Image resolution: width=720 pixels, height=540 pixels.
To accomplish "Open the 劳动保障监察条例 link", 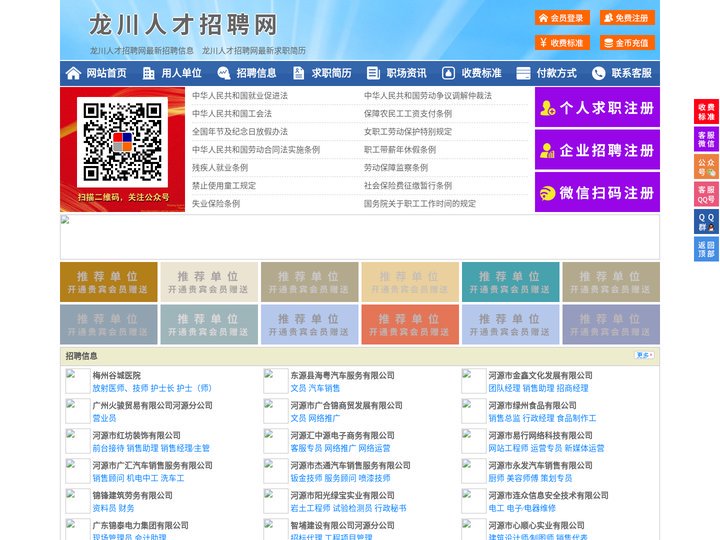I will pos(396,168).
